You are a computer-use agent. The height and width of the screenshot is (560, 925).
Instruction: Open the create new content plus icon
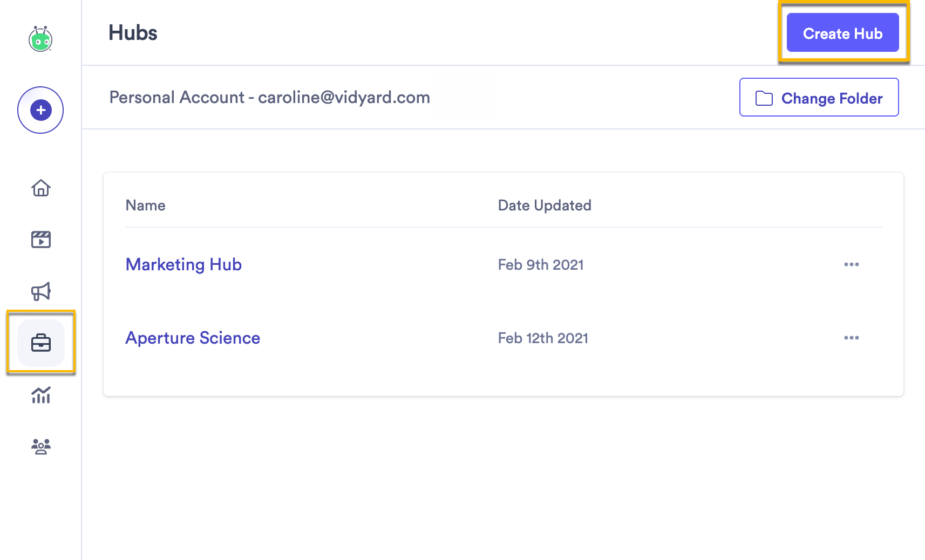(x=40, y=110)
